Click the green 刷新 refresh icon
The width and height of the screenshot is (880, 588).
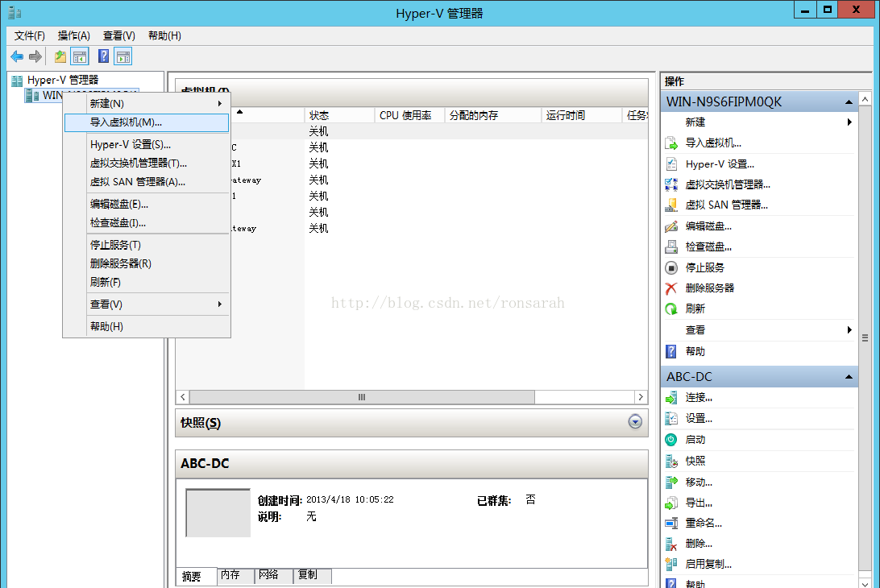pyautogui.click(x=671, y=309)
